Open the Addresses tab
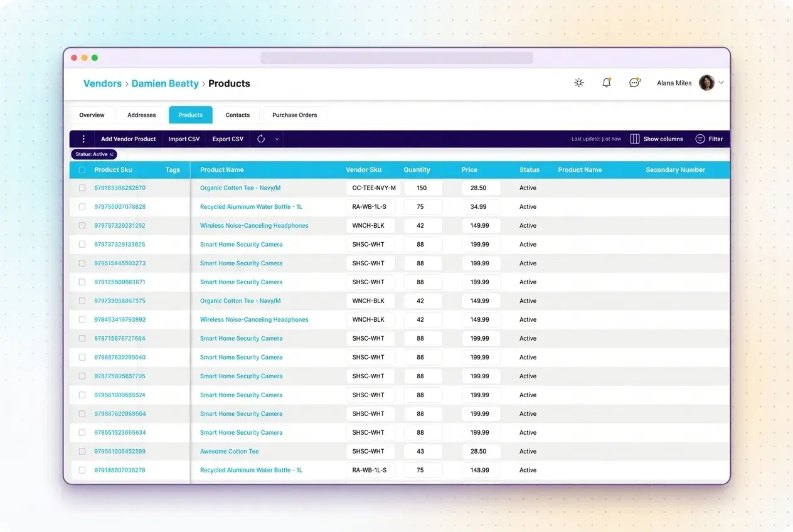The height and width of the screenshot is (532, 793). click(141, 115)
